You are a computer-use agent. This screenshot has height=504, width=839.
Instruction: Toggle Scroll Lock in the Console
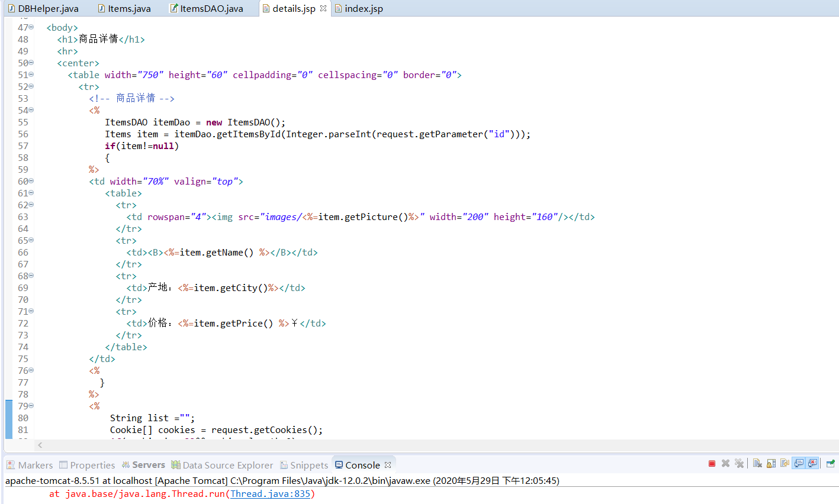coord(771,464)
